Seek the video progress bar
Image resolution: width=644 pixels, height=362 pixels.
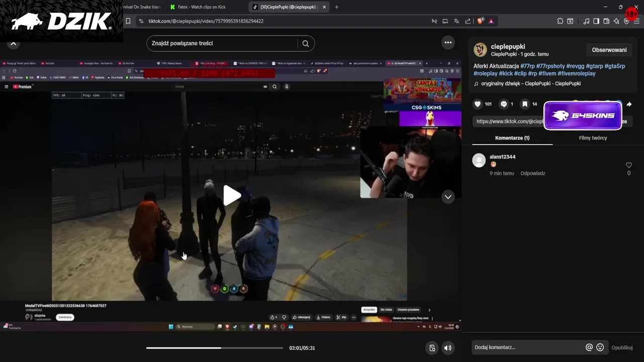coord(214,348)
